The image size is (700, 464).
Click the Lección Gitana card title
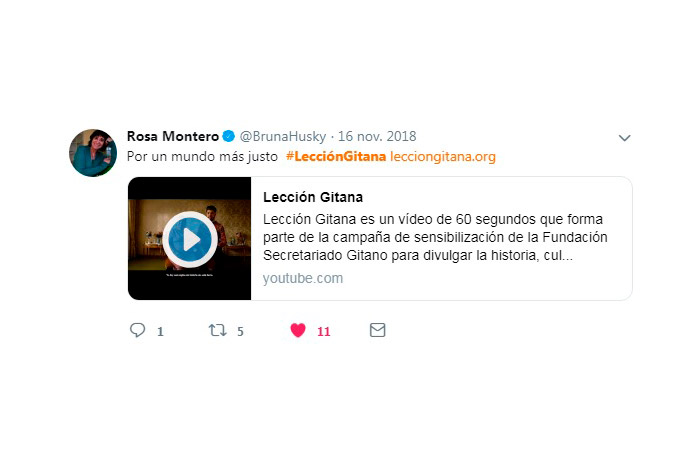tap(313, 197)
